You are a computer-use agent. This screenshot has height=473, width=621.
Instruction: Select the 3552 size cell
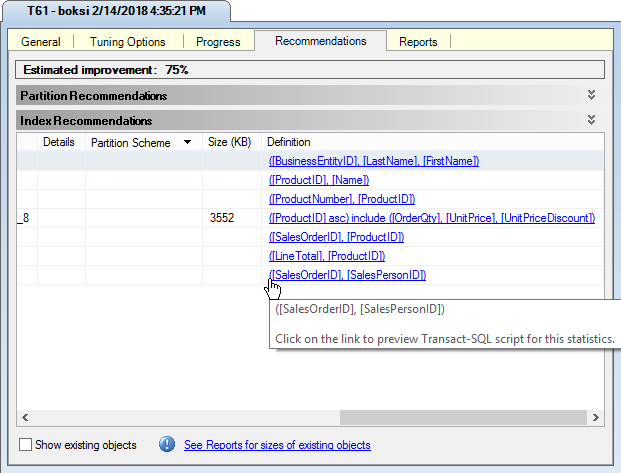232,218
